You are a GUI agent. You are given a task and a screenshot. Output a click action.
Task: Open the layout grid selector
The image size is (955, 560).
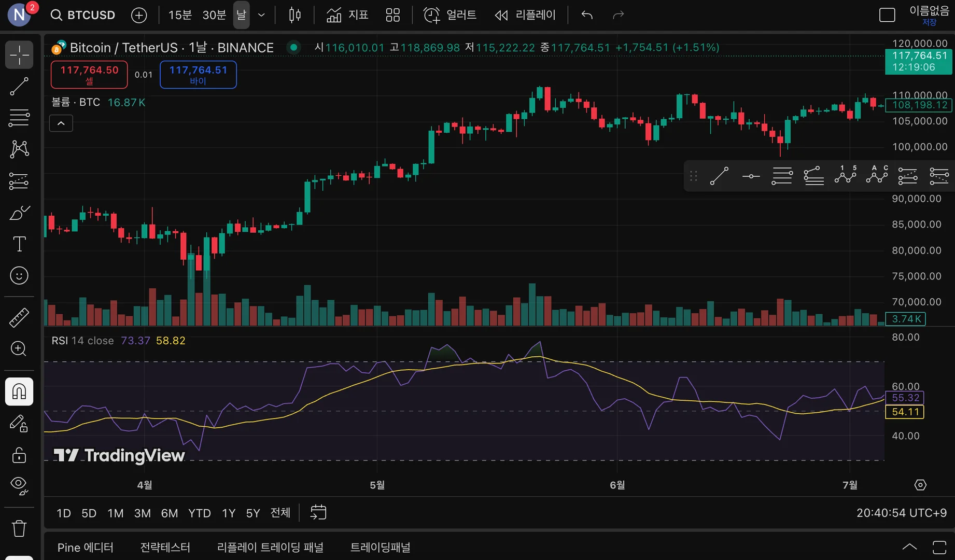(392, 15)
